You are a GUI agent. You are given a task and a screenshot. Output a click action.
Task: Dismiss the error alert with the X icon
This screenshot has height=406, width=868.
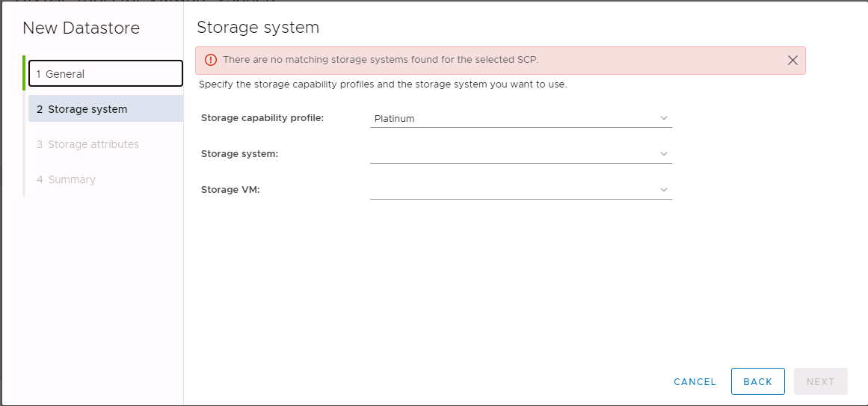coord(792,61)
